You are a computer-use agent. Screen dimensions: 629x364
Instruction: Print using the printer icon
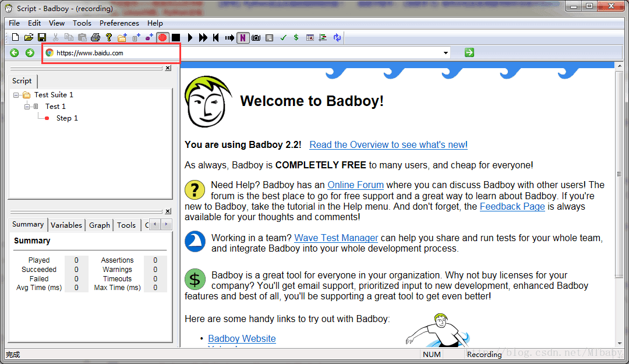(96, 37)
